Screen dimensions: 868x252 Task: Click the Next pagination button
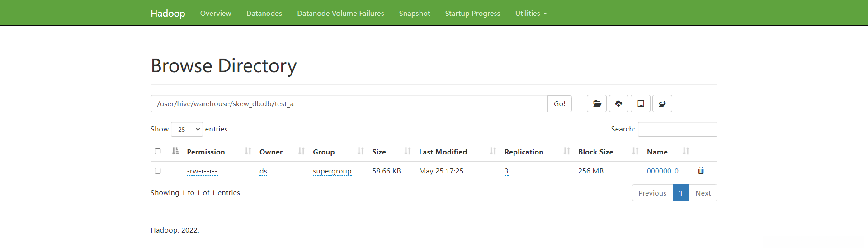click(x=703, y=193)
